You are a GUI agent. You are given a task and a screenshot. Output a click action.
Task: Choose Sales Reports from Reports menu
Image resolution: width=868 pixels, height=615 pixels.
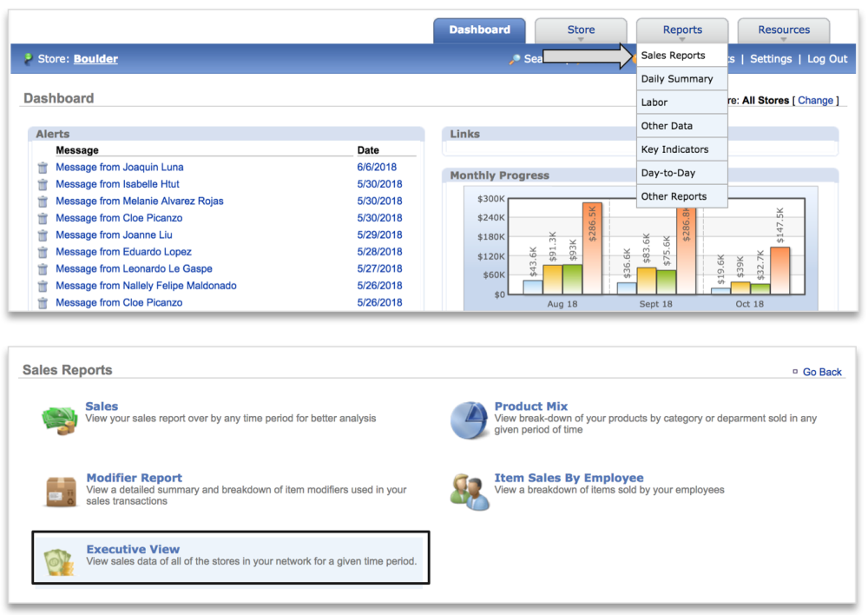[682, 56]
